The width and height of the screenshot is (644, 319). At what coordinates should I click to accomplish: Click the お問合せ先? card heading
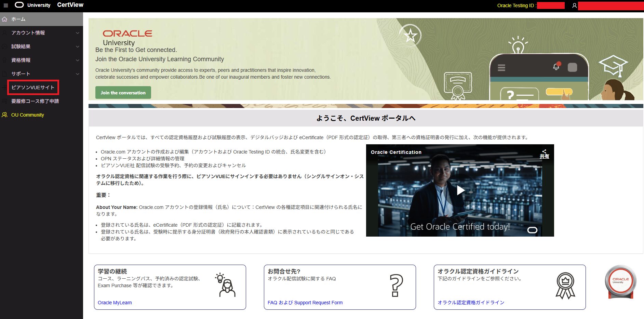tap(284, 271)
